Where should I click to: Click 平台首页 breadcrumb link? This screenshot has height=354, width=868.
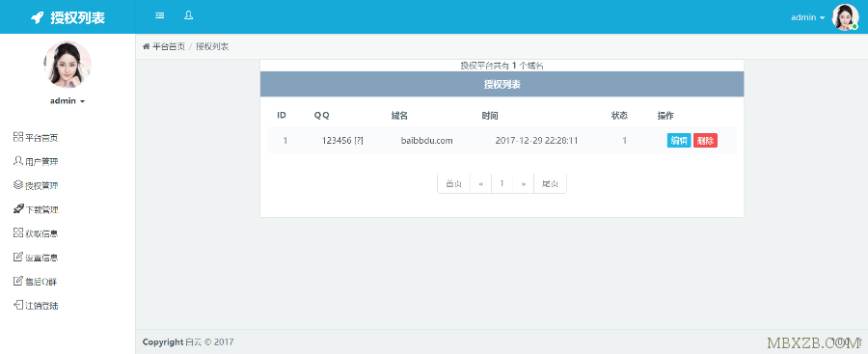[169, 46]
